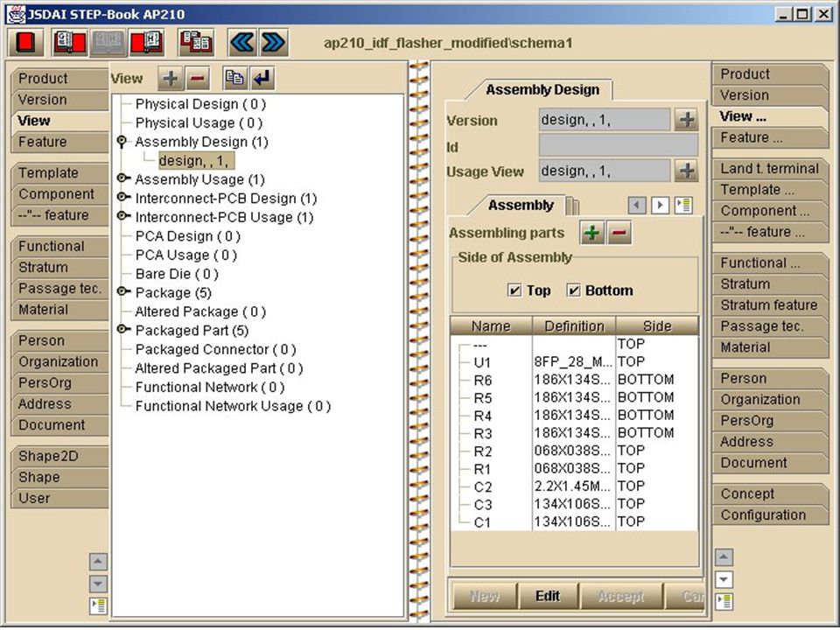Click right sidebar list icon at bottom
The image size is (840, 630).
[x=724, y=601]
